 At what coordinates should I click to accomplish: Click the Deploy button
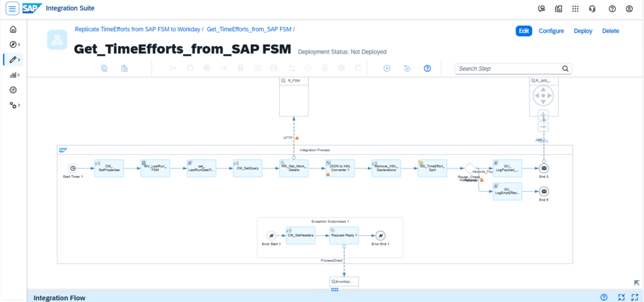pos(583,31)
